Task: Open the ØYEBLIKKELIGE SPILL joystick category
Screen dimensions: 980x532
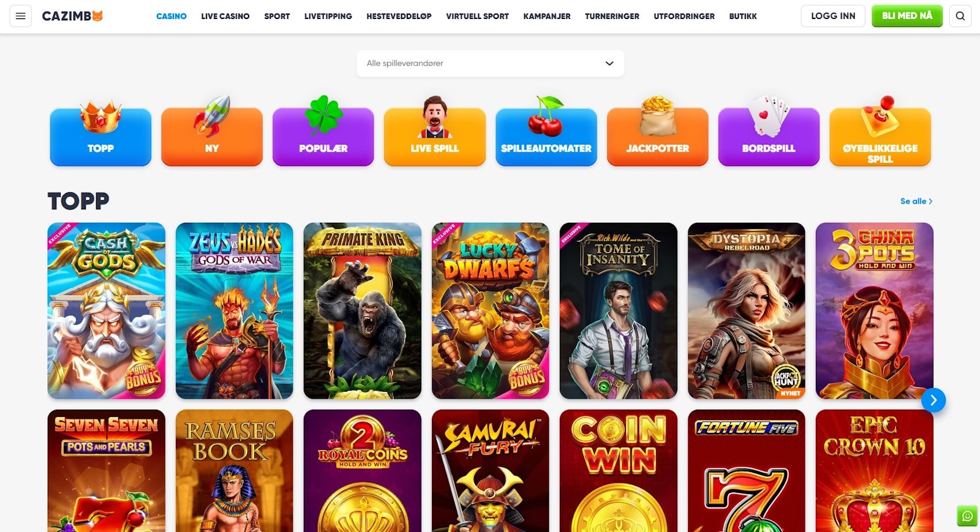Action: pyautogui.click(x=880, y=137)
